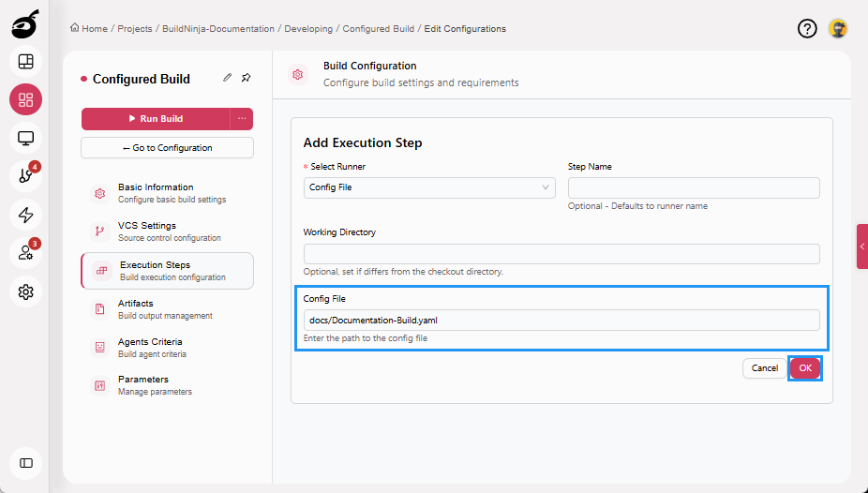Open the settings gear icon in sidebar
This screenshot has height=493, width=868.
pyautogui.click(x=25, y=291)
